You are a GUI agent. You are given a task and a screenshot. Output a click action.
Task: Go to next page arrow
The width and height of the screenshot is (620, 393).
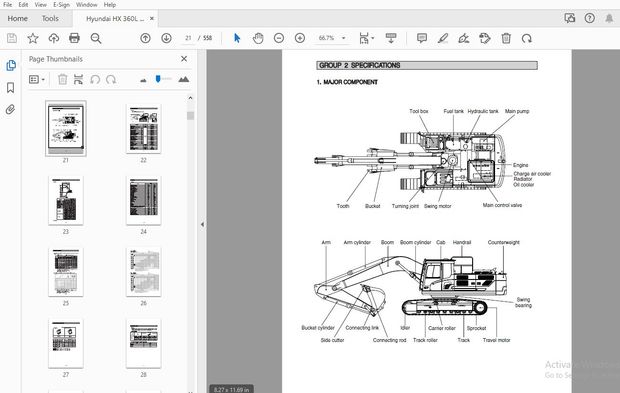tap(166, 38)
